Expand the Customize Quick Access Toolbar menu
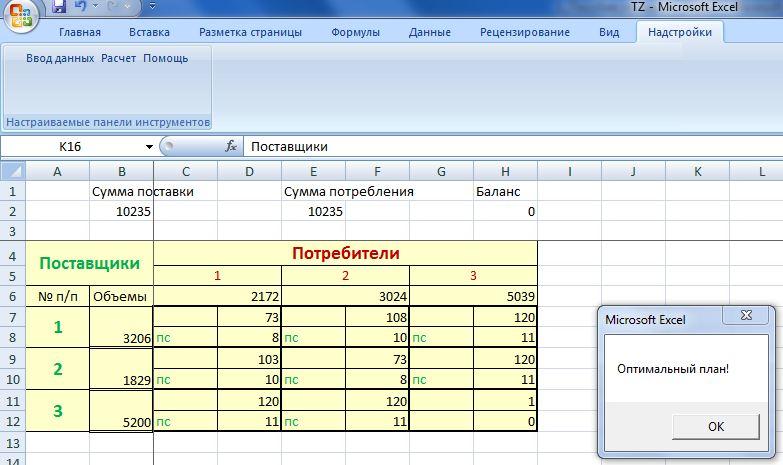This screenshot has width=783, height=465. click(152, 7)
